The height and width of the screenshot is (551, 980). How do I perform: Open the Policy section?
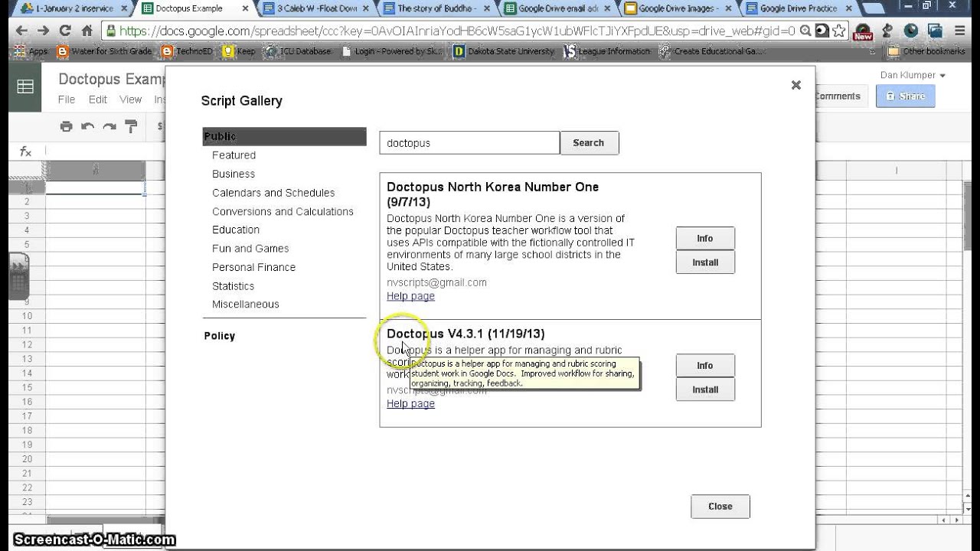pyautogui.click(x=220, y=336)
